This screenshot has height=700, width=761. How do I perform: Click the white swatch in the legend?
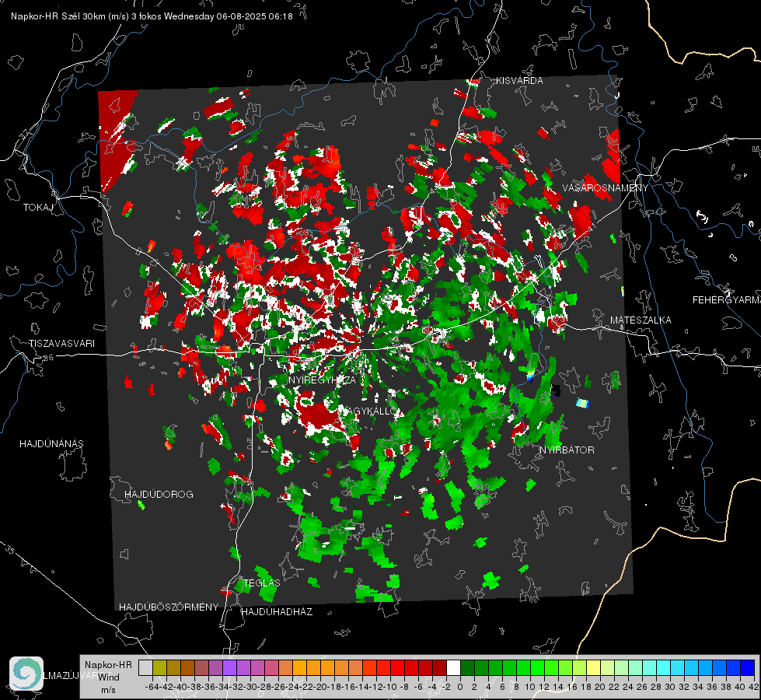pyautogui.click(x=453, y=667)
